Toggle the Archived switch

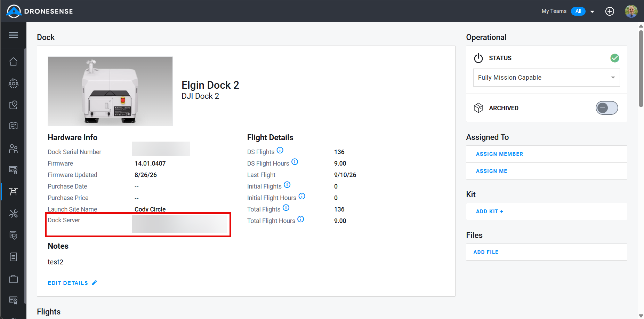tap(607, 108)
